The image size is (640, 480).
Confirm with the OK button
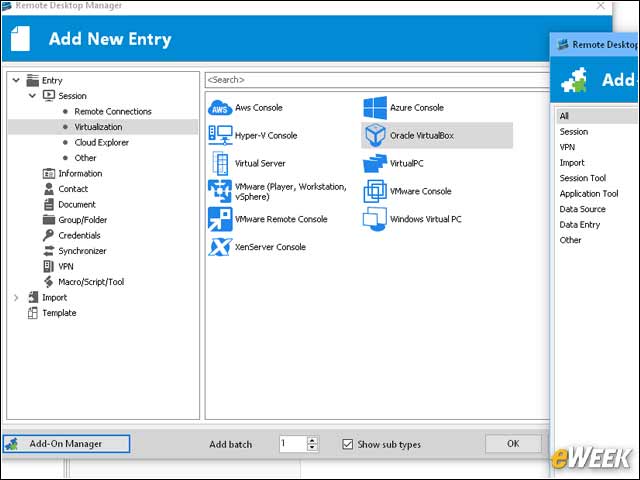[x=513, y=444]
